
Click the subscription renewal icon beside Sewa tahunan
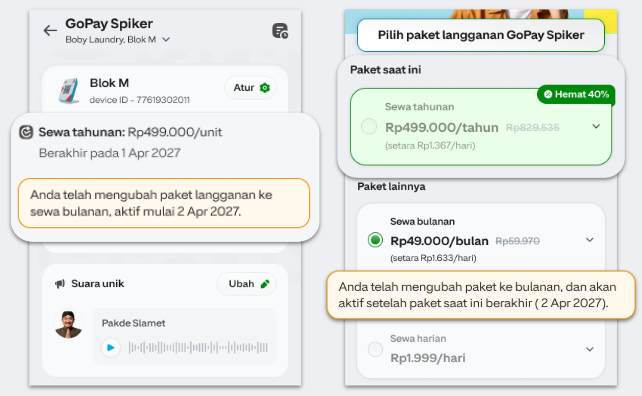(26, 132)
